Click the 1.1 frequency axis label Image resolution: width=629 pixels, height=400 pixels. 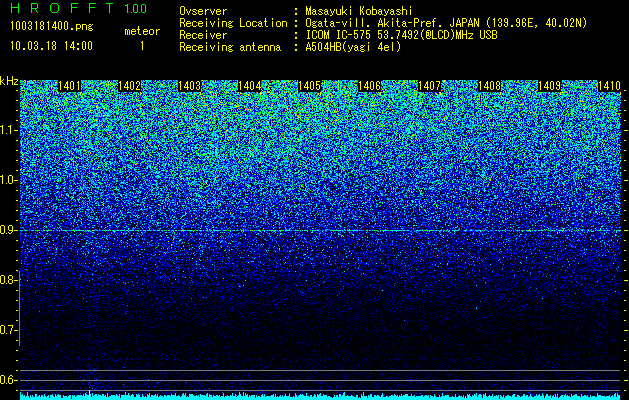click(8, 130)
